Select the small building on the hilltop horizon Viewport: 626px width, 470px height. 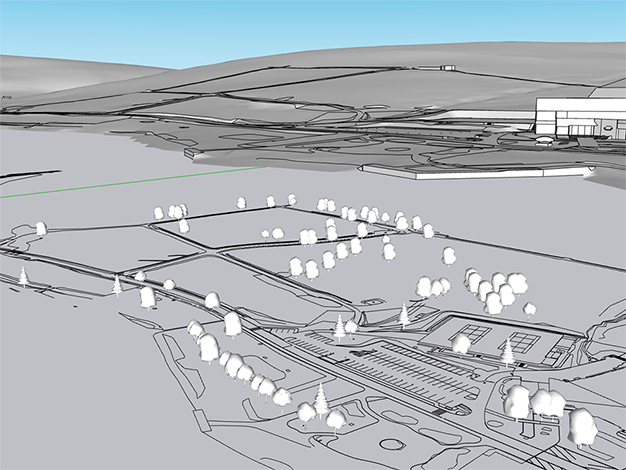[448, 68]
